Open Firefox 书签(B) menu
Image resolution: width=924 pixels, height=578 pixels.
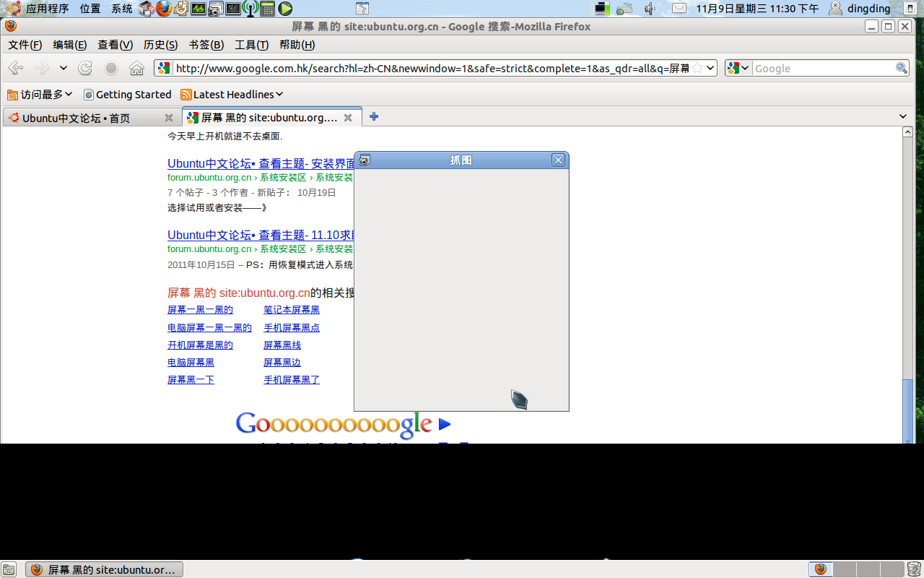click(x=206, y=45)
